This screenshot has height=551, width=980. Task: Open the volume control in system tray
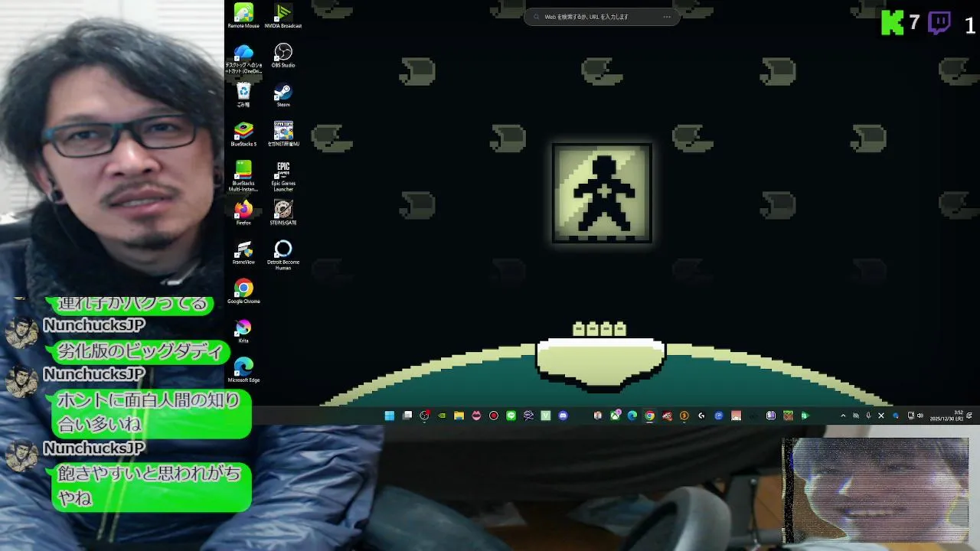(920, 416)
